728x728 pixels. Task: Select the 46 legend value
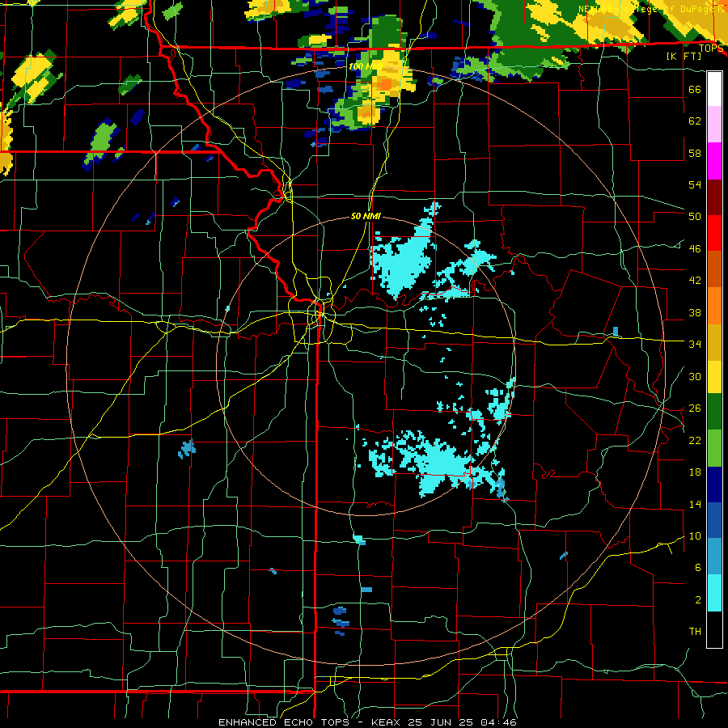click(695, 249)
